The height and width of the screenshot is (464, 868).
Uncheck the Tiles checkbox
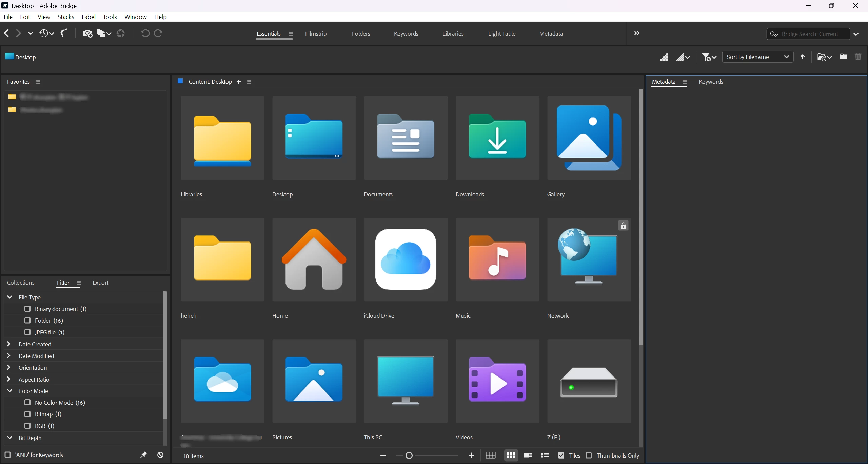[561, 456]
